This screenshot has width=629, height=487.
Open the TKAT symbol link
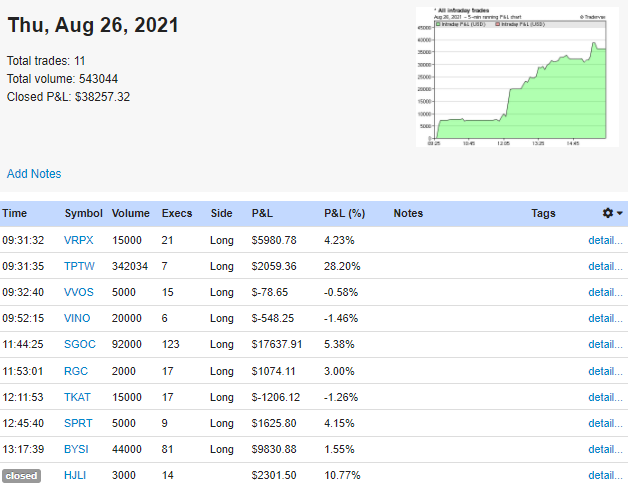tap(77, 398)
